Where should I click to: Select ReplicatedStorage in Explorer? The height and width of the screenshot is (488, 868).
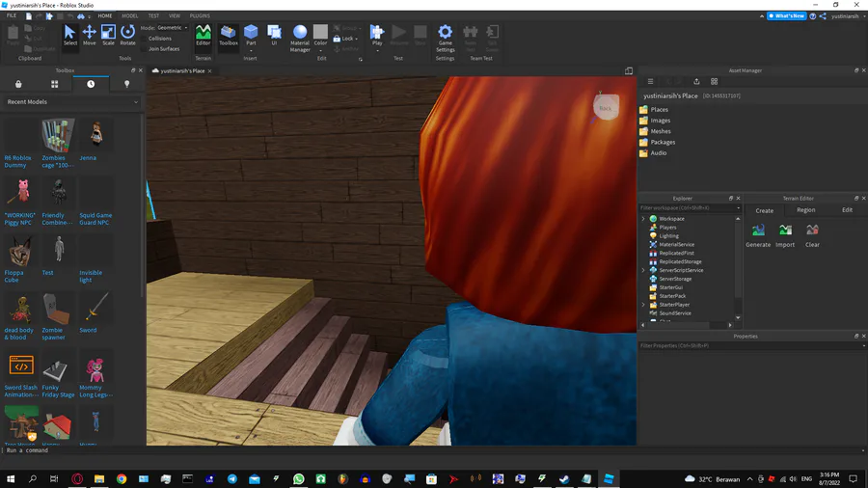(680, 261)
